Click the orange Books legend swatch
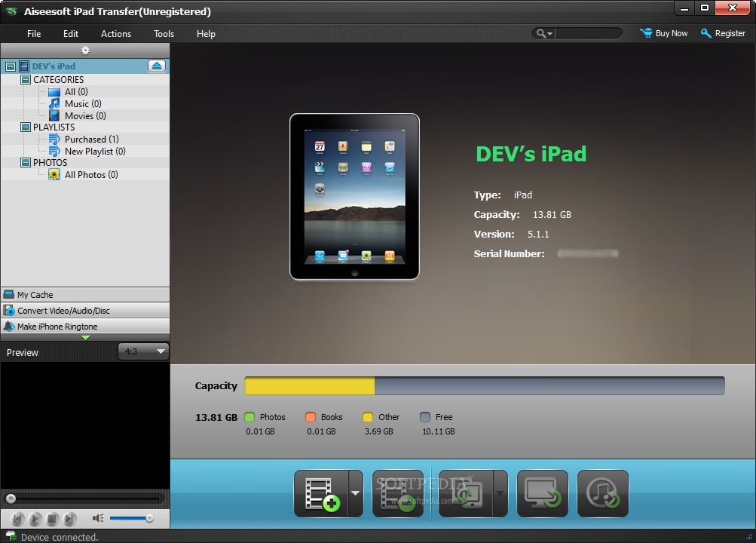Viewport: 756px width, 543px height. pos(311,416)
